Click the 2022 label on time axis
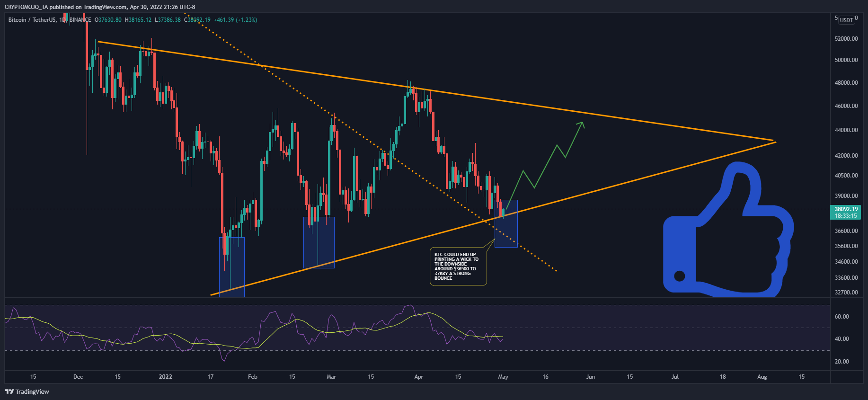Screen dimensions: 868x400 (x=166, y=377)
